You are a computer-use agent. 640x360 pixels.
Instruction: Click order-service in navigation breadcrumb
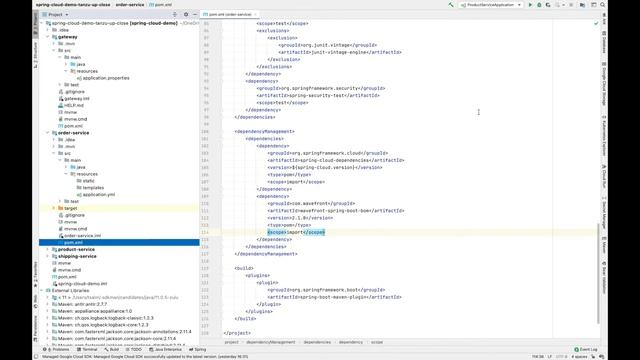[x=129, y=5]
